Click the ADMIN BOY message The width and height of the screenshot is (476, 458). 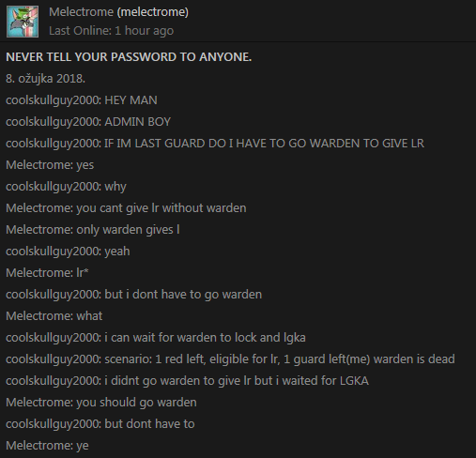coord(88,122)
